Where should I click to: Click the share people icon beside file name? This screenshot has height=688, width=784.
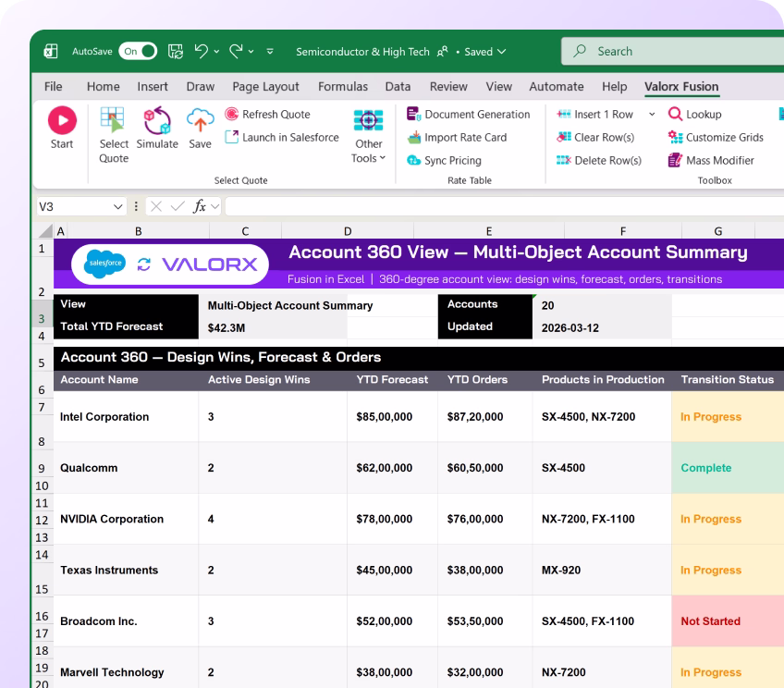[x=442, y=52]
